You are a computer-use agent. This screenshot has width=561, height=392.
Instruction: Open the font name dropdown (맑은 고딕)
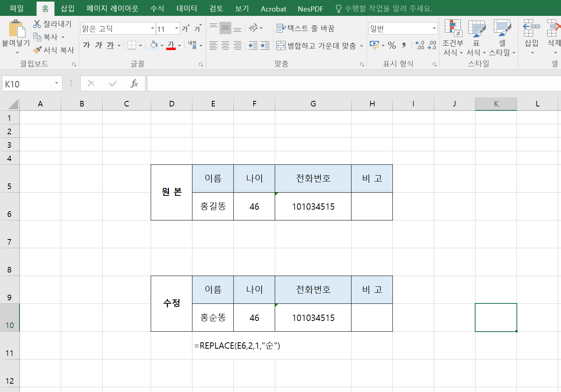click(x=152, y=29)
